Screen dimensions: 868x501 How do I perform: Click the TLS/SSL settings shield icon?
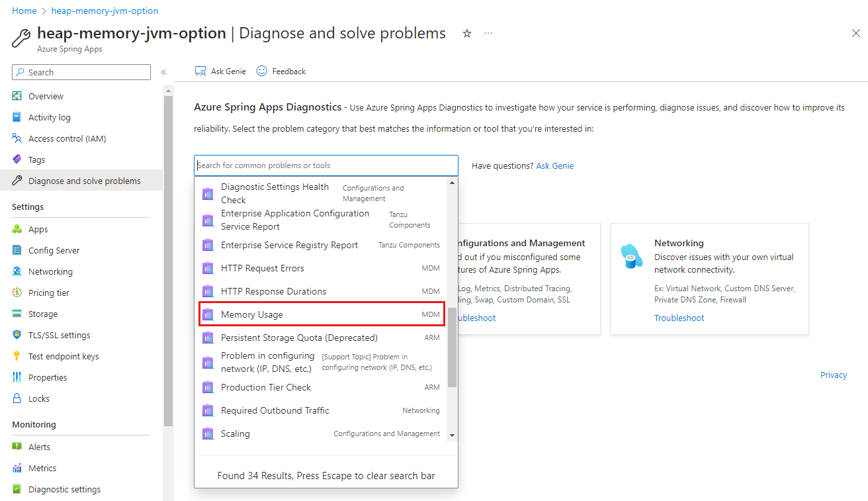(17, 335)
